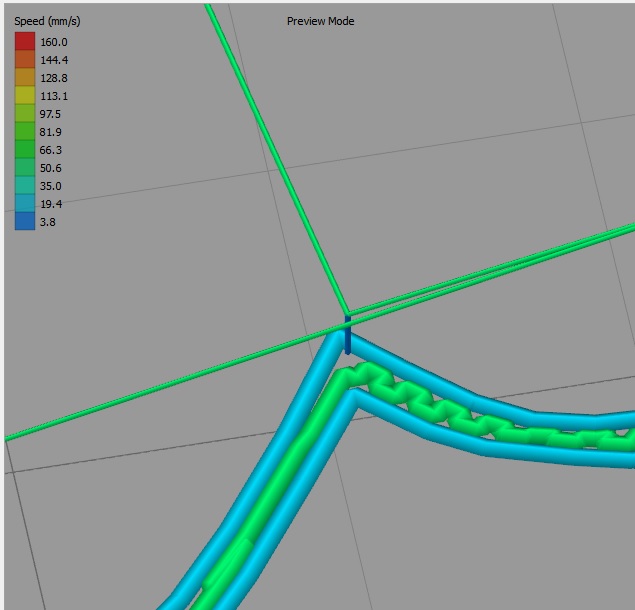
Task: Select the dark blue vertical seam segment
Action: [x=347, y=336]
